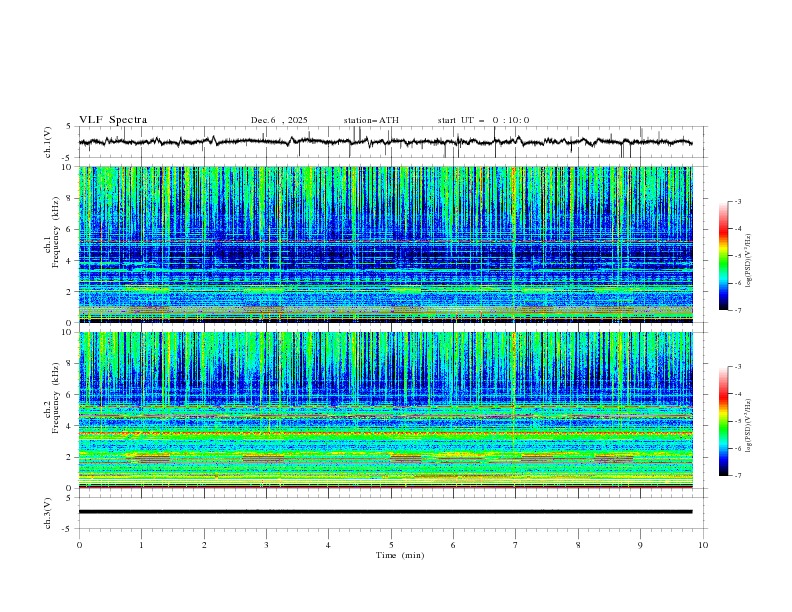Click time axis tick label "9"

click(640, 545)
